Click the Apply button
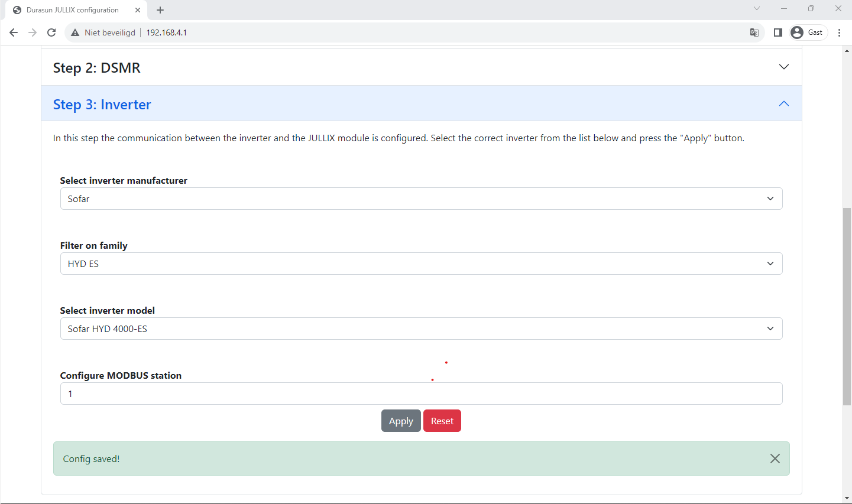This screenshot has height=504, width=852. (401, 421)
